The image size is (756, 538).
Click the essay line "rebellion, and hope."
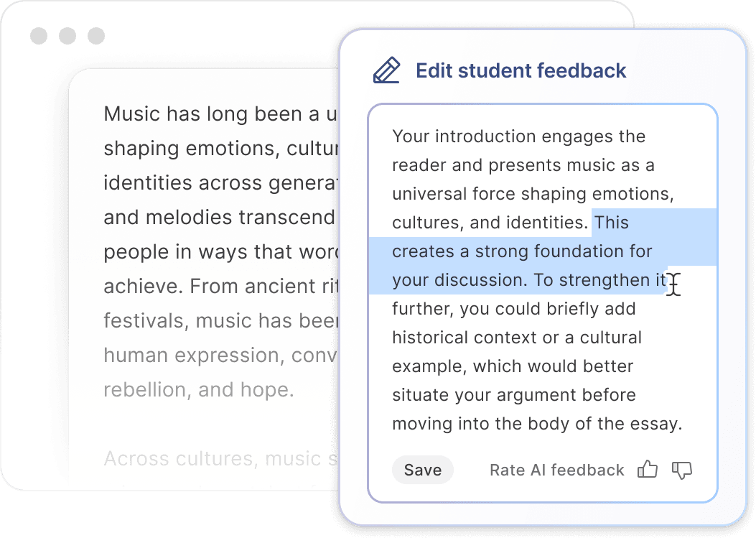click(199, 389)
